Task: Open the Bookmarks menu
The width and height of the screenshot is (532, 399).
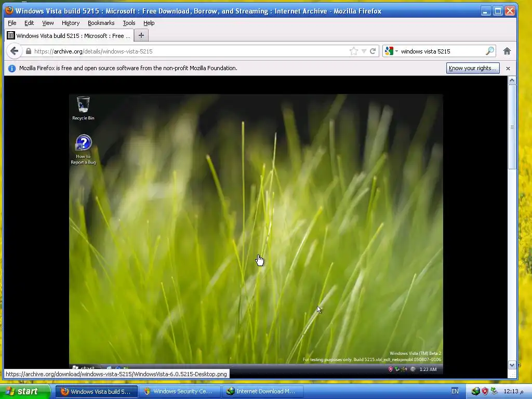Action: click(x=101, y=23)
